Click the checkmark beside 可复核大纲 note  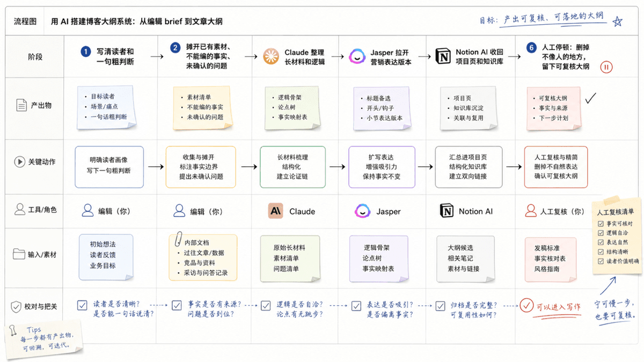pyautogui.click(x=590, y=98)
